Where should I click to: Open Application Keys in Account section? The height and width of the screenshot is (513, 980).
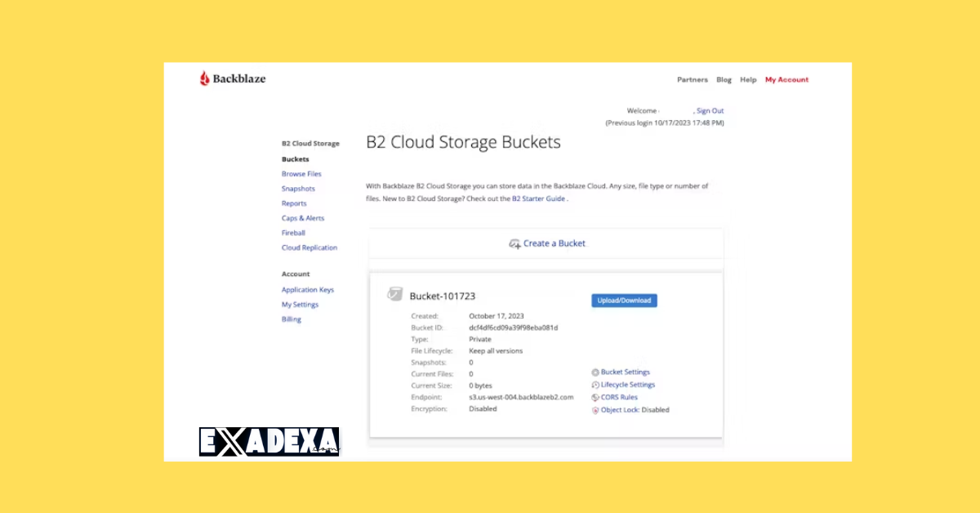tap(308, 290)
